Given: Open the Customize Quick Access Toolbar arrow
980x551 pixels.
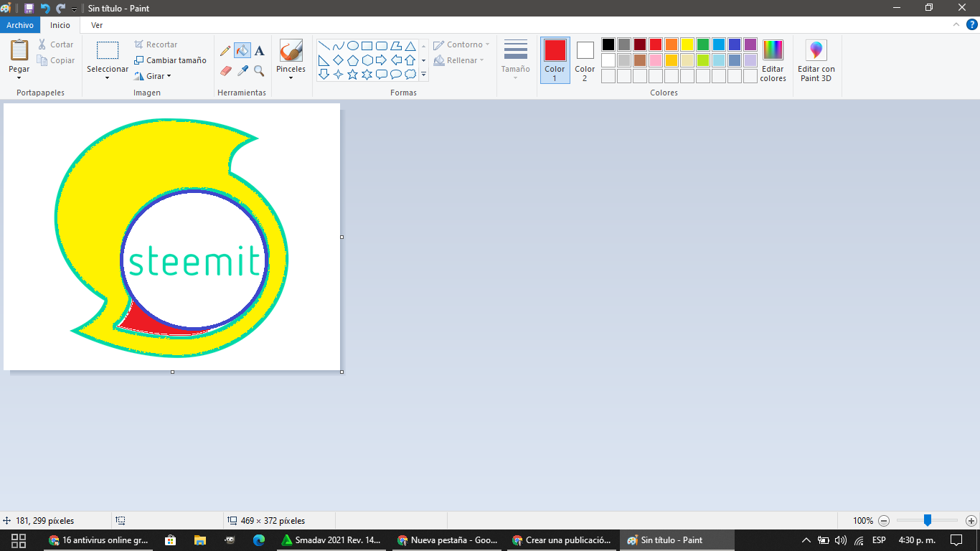Looking at the screenshot, I should (74, 9).
